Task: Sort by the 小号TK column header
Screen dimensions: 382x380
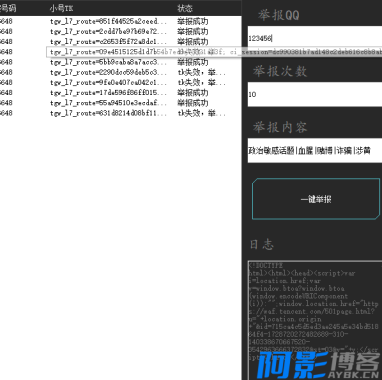Action: (61, 8)
